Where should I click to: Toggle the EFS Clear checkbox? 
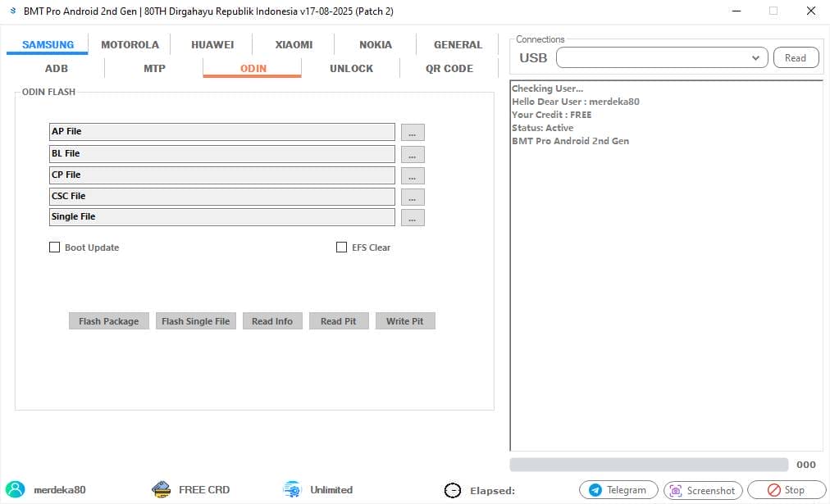(x=341, y=247)
